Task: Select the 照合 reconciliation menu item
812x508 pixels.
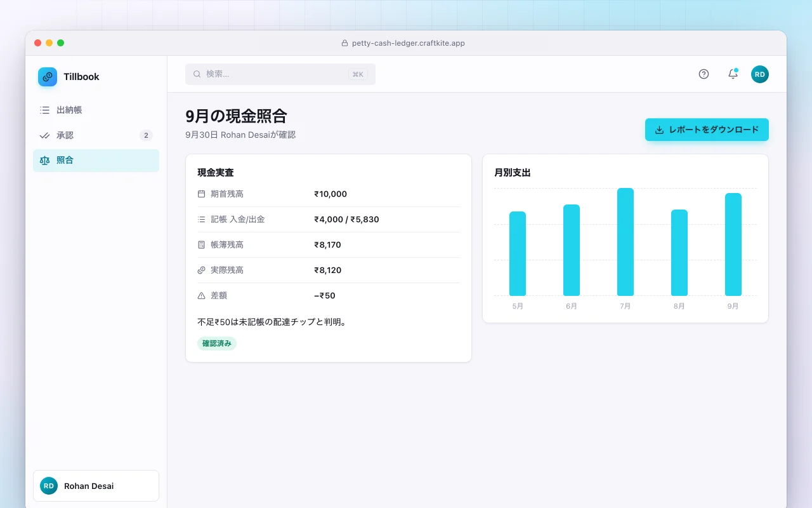Action: coord(96,161)
